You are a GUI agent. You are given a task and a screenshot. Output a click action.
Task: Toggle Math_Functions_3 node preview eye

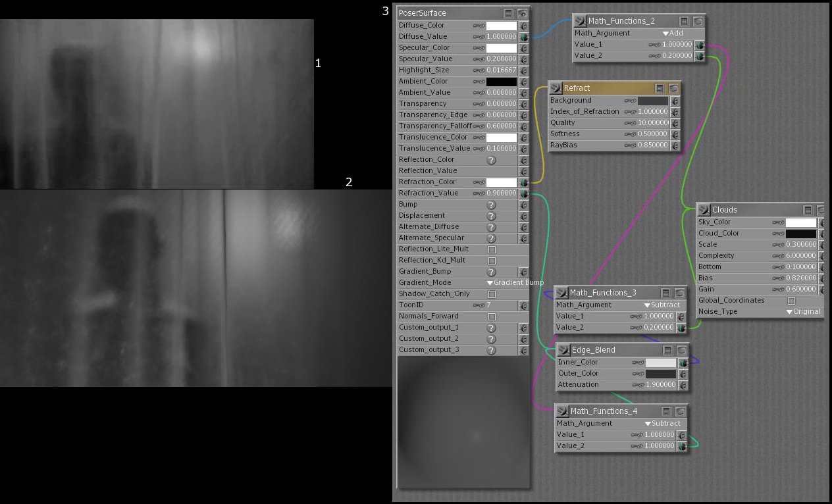click(x=680, y=293)
